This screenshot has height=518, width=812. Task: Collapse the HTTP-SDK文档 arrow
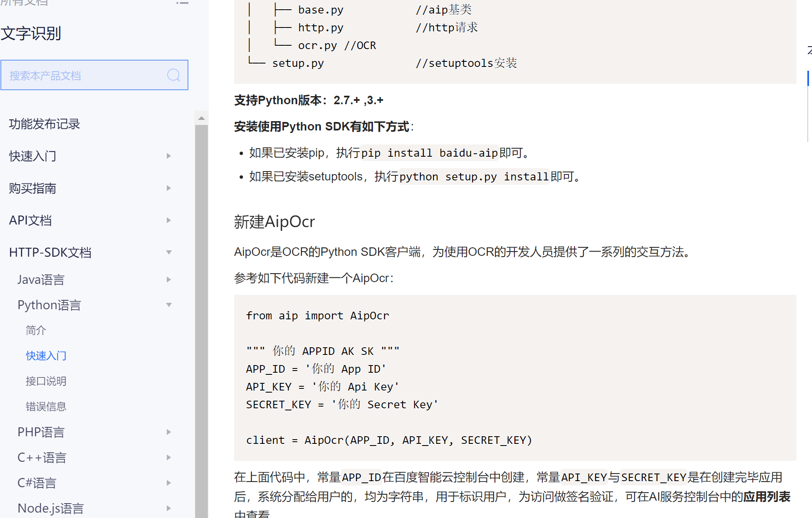pos(168,252)
